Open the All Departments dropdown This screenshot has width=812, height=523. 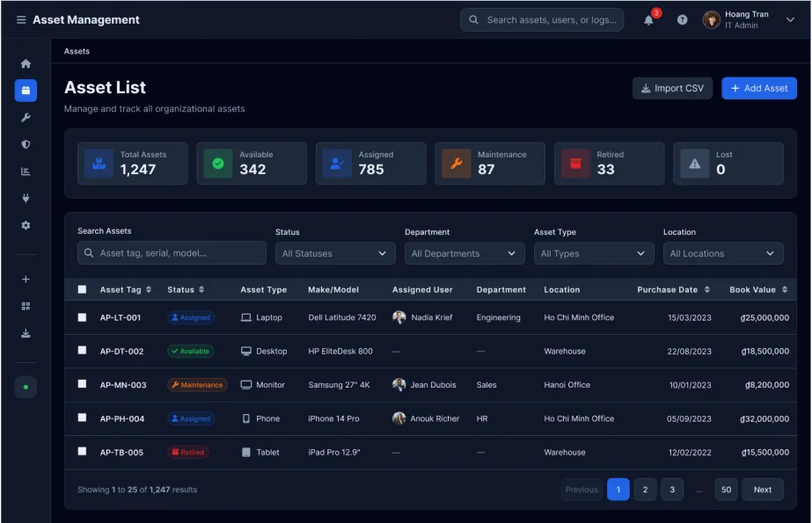465,253
